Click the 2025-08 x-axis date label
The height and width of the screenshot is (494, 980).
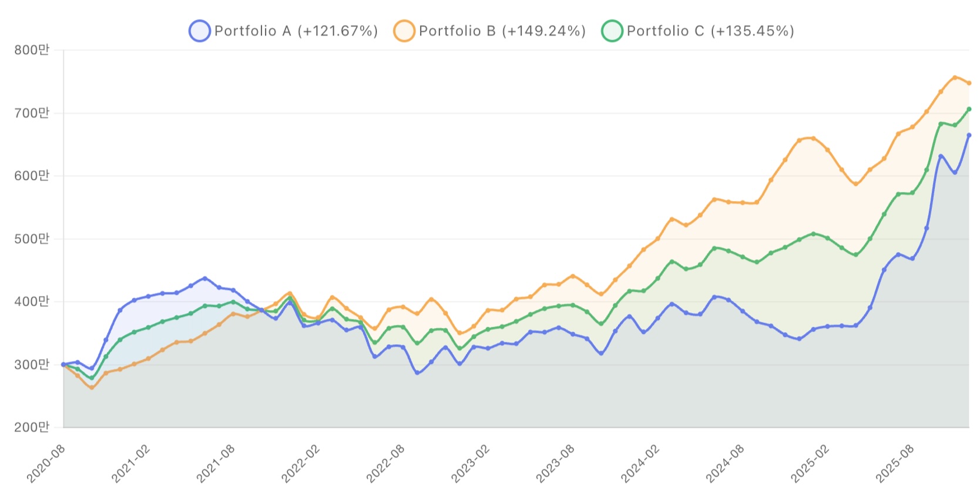[x=894, y=463]
